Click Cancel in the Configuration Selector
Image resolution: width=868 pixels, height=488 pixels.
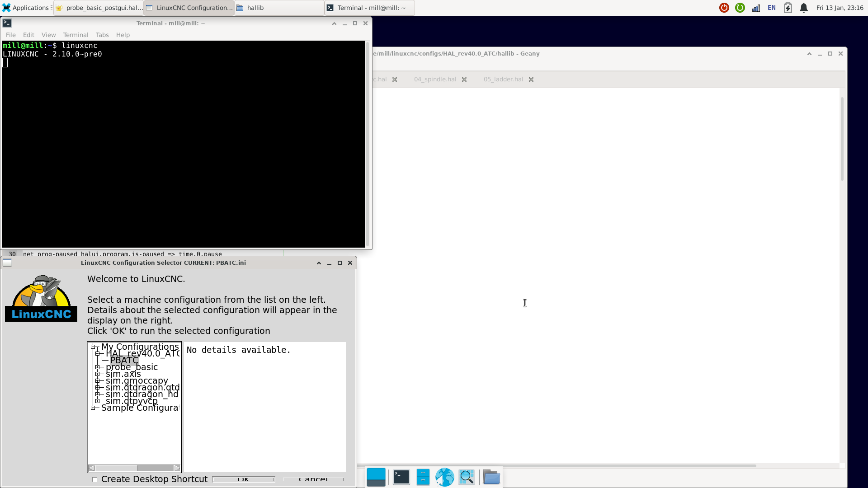click(x=313, y=479)
